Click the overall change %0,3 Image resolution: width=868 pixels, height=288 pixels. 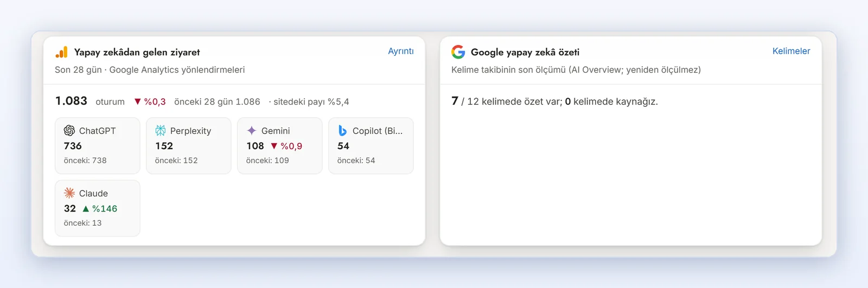pos(155,101)
